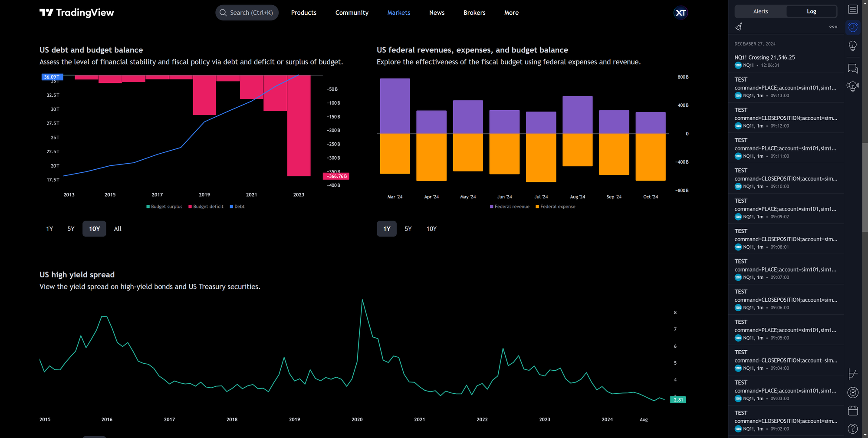
Task: Click the DECEMBER 27, 2024 date header
Action: click(x=755, y=44)
